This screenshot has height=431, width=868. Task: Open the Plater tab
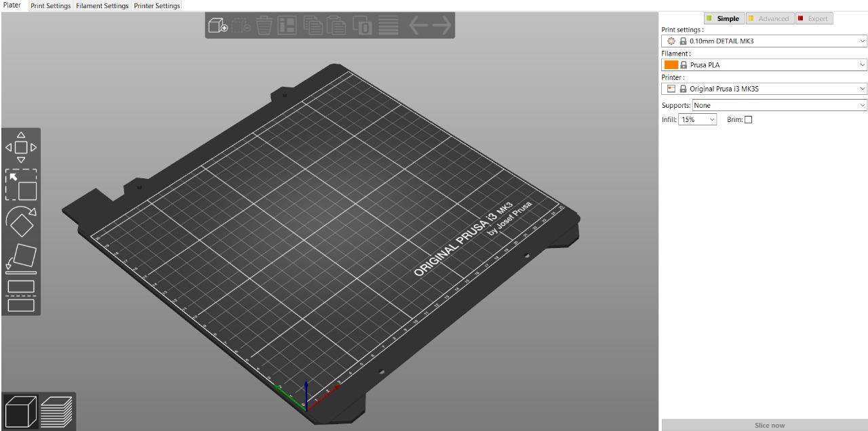[12, 5]
